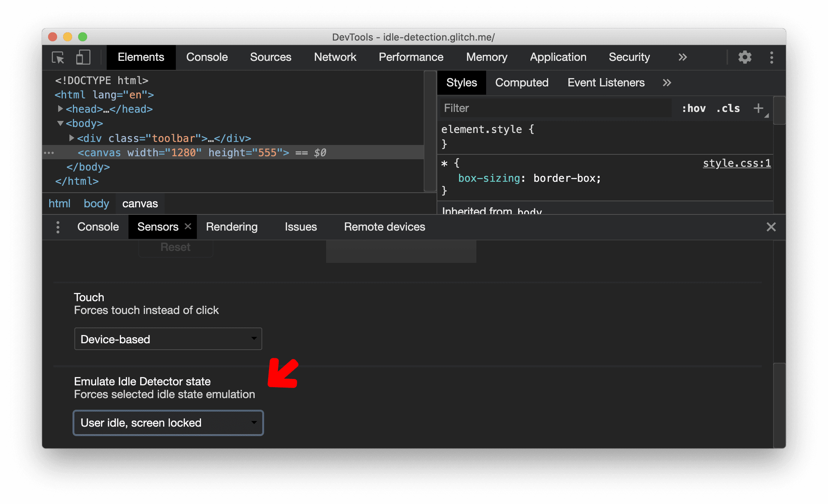Open the Emulate Idle Detector state dropdown
828x504 pixels.
coord(168,423)
